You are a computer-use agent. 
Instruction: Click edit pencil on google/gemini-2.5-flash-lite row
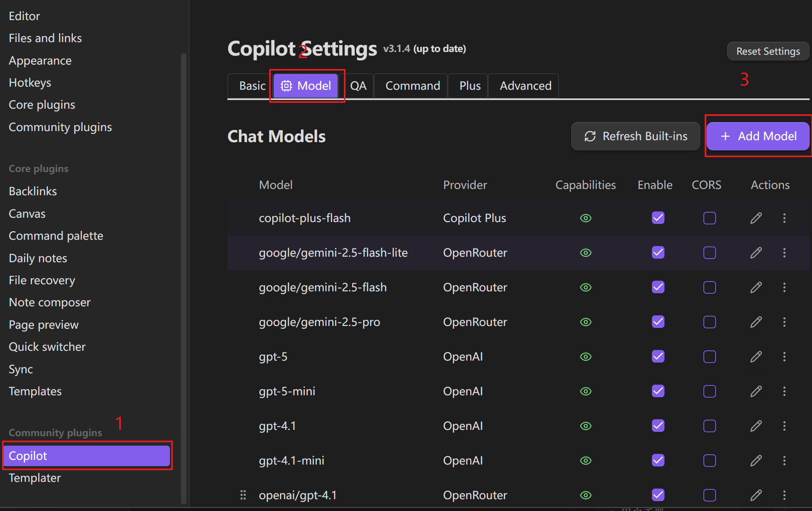tap(756, 253)
